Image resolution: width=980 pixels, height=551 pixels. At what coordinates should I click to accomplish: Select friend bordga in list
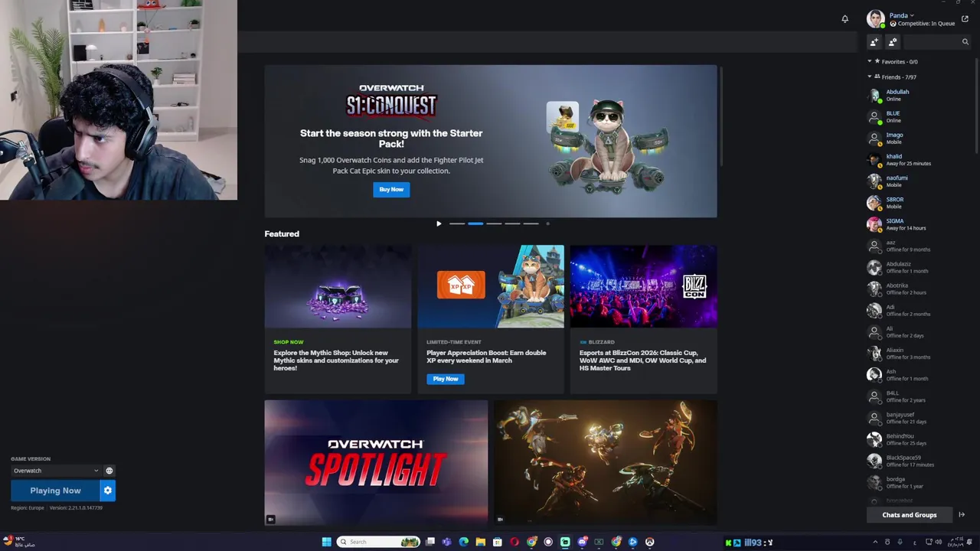919,482
